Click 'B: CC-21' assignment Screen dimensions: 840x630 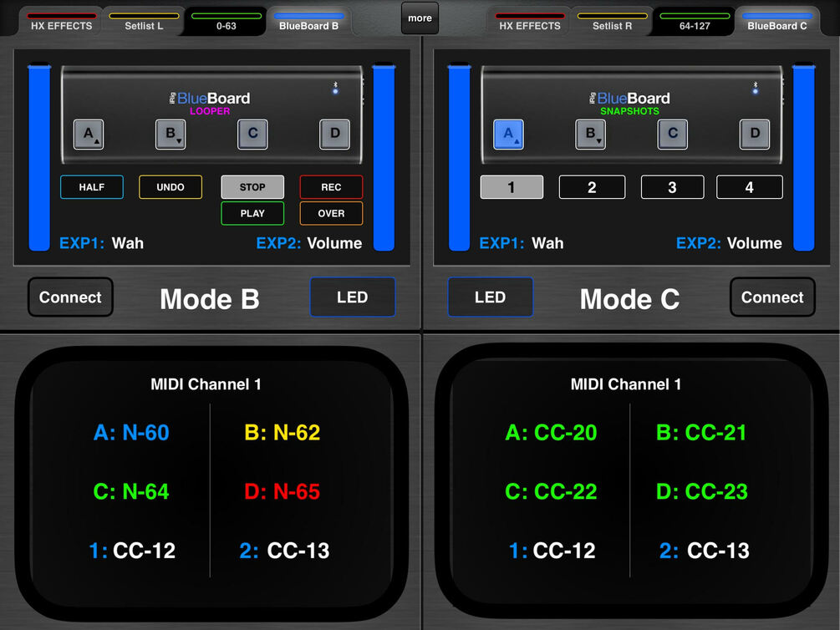point(702,432)
